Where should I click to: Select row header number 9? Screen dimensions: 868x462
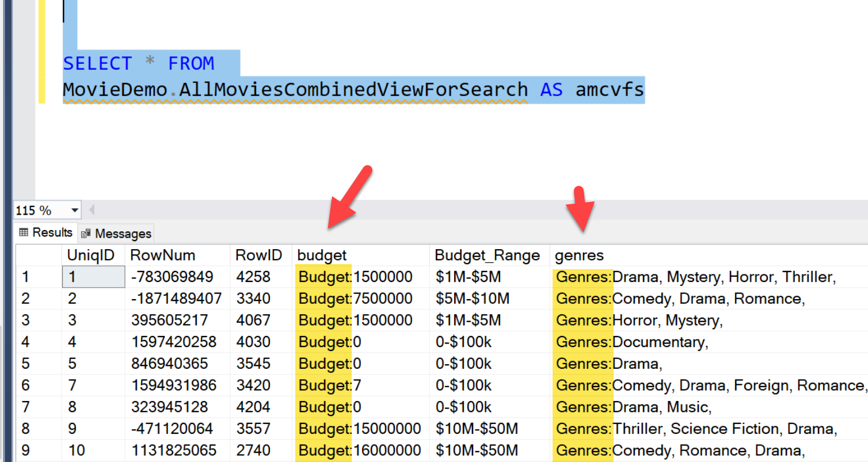pyautogui.click(x=39, y=450)
